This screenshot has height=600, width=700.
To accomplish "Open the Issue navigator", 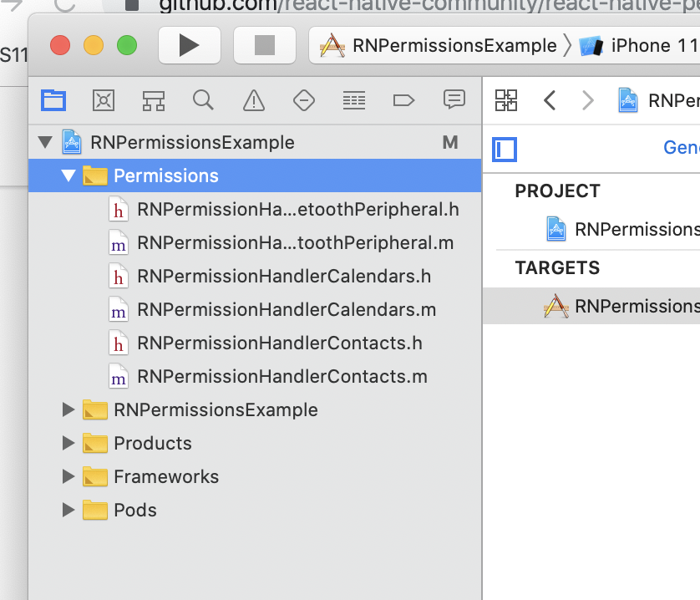I will pos(254,100).
